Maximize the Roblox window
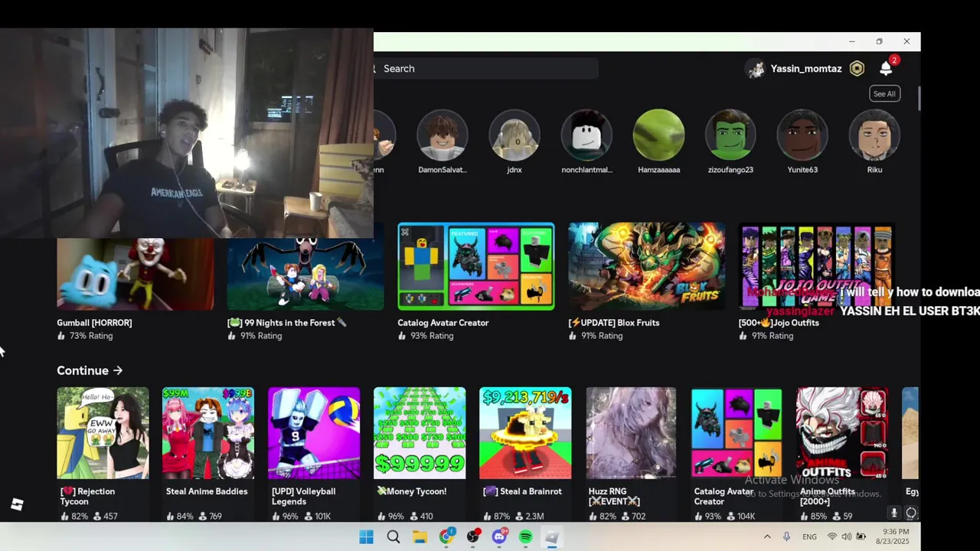The width and height of the screenshot is (980, 551). [879, 41]
